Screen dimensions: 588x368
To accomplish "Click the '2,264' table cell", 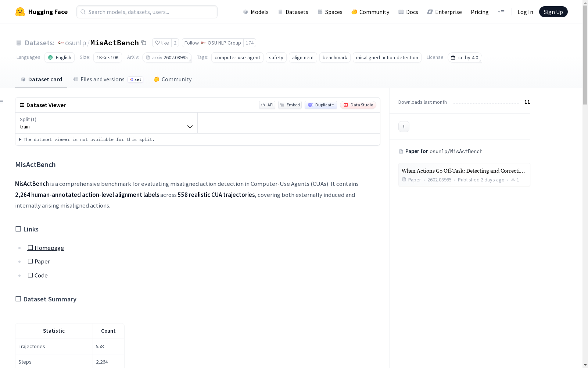I will (108, 362).
